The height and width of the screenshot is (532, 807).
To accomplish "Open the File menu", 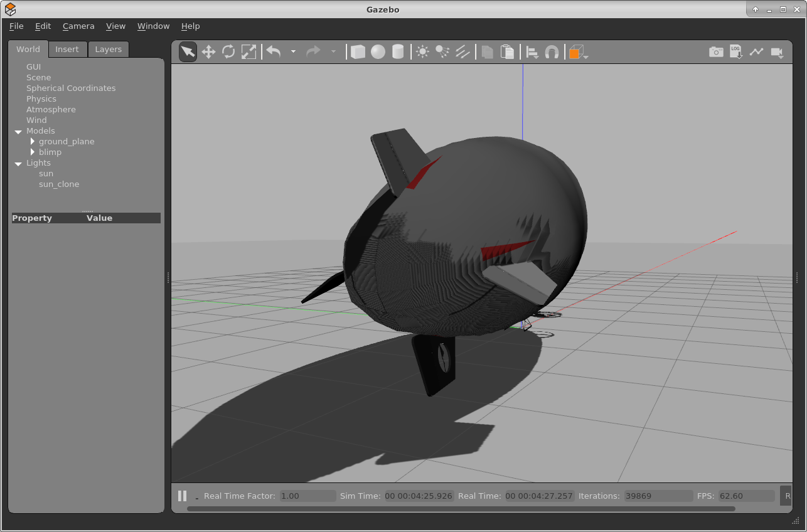I will (16, 26).
